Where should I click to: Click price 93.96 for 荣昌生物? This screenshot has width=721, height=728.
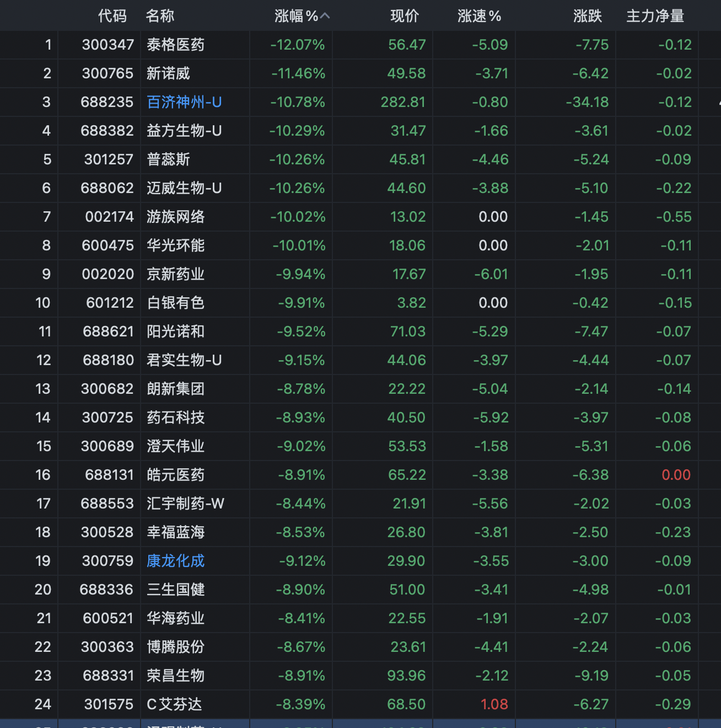click(407, 676)
